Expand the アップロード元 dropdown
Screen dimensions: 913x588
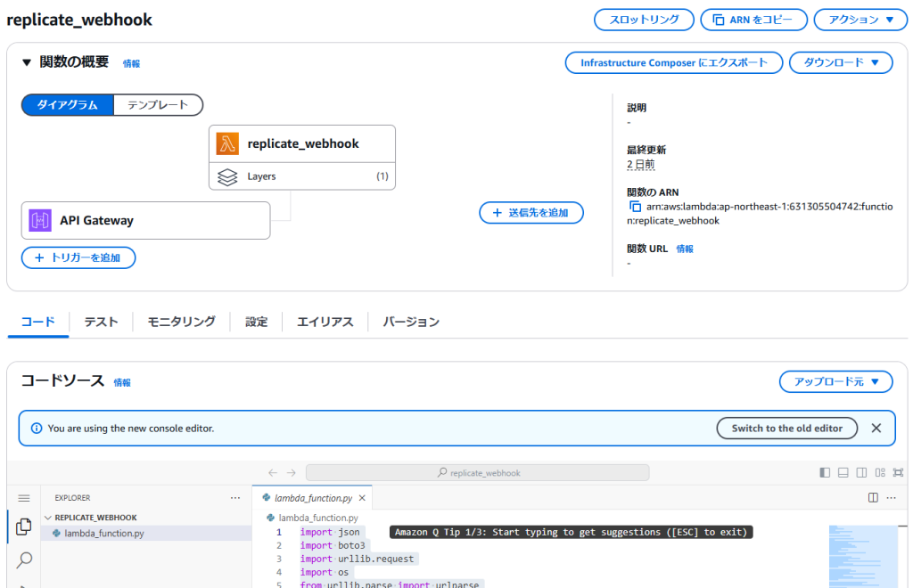click(835, 381)
